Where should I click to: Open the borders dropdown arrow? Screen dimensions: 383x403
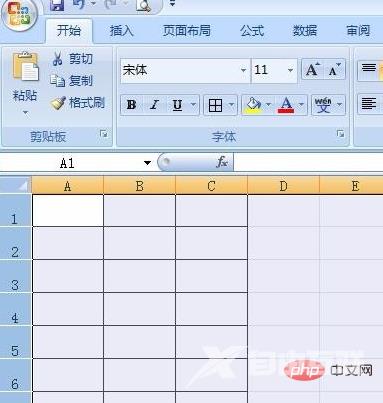tap(232, 105)
